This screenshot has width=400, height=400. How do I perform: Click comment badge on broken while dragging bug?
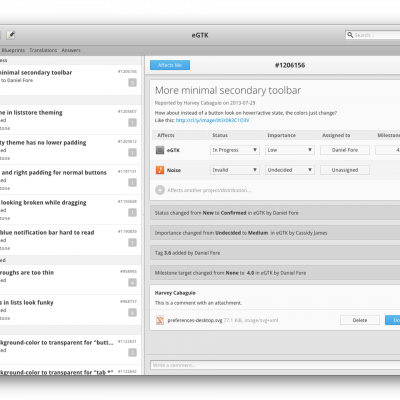pos(132,213)
